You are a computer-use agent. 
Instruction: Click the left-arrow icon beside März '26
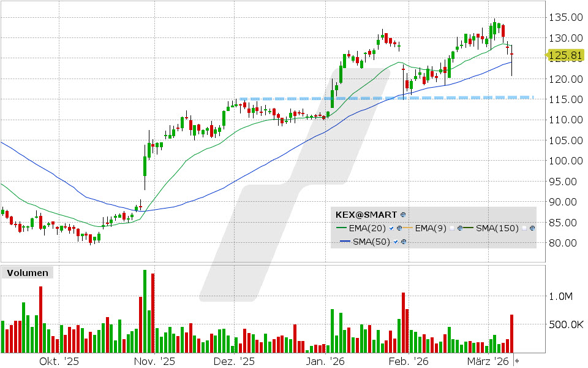pos(517,361)
